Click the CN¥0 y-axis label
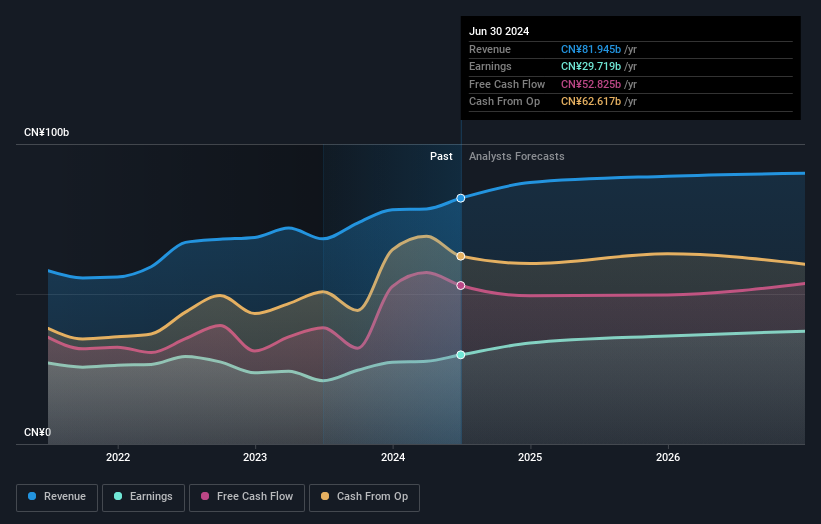 pyautogui.click(x=38, y=432)
